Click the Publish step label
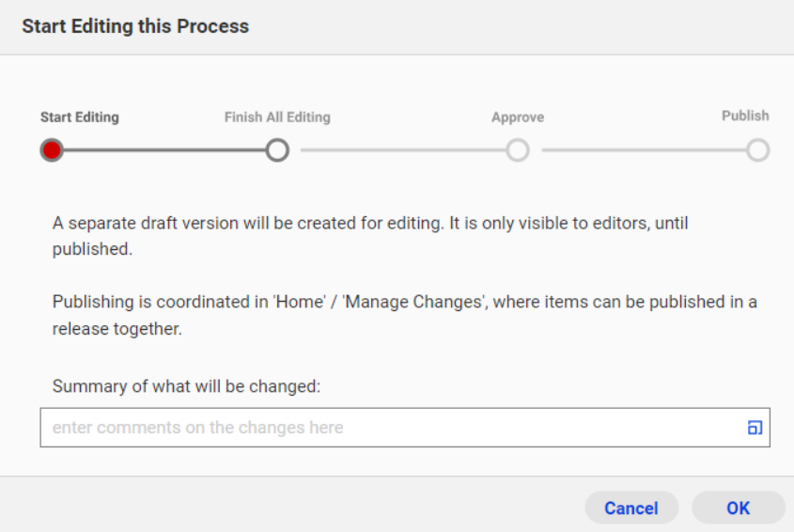The width and height of the screenshot is (794, 532). [745, 116]
